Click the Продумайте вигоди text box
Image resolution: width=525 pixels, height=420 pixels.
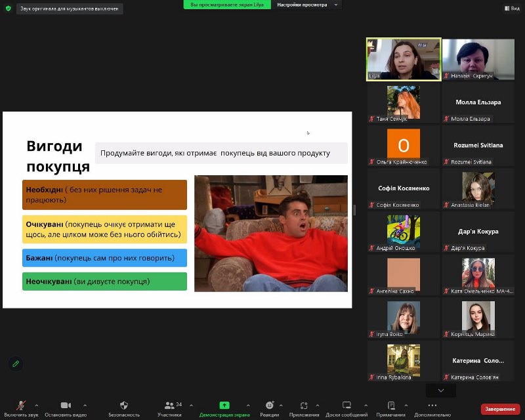(x=221, y=153)
